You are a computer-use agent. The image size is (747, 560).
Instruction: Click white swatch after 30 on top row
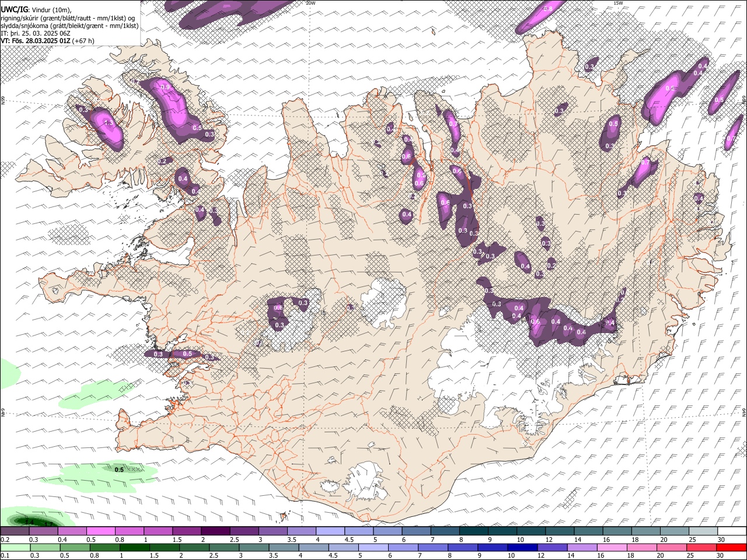pos(731,531)
